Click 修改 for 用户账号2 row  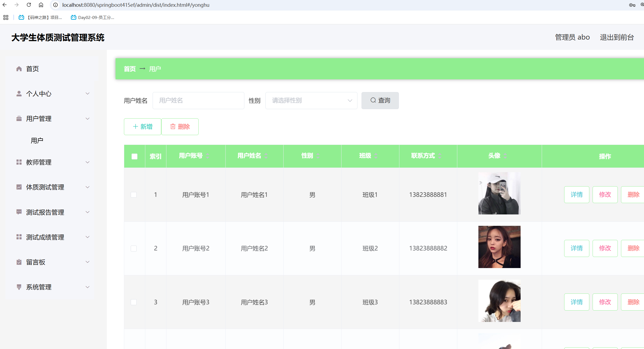pyautogui.click(x=605, y=248)
